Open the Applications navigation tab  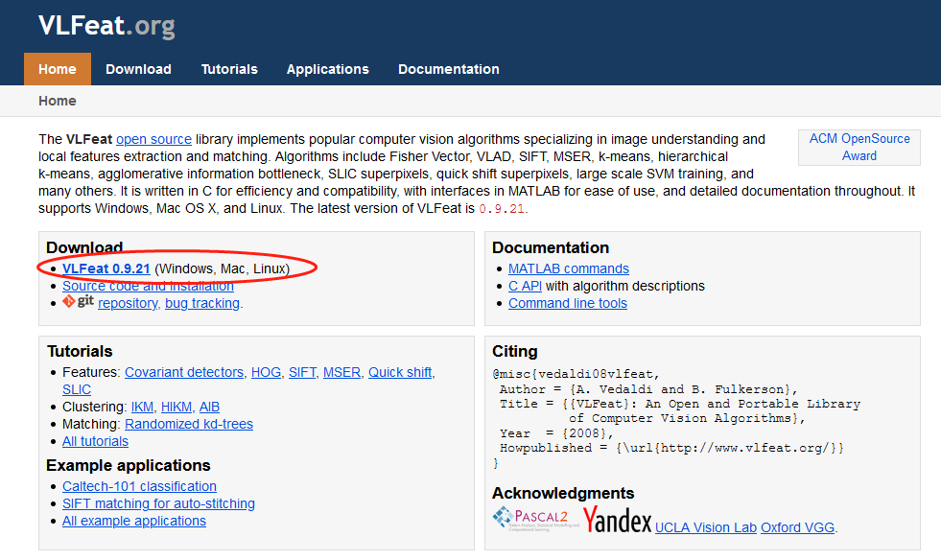(328, 69)
